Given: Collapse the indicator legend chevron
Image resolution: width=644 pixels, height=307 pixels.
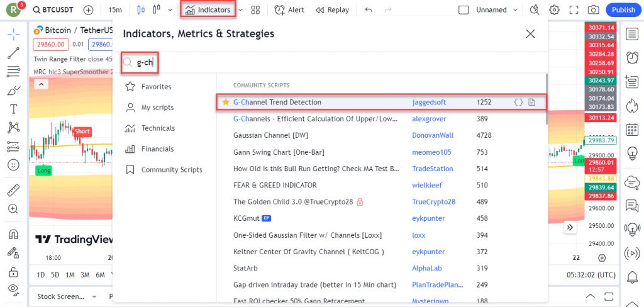Looking at the screenshot, I should [x=41, y=85].
